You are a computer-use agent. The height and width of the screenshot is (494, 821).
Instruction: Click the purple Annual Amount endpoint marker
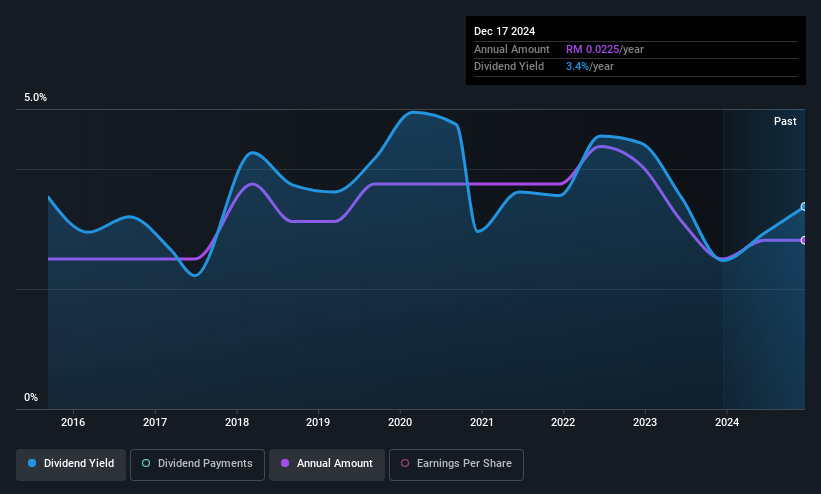tap(804, 240)
